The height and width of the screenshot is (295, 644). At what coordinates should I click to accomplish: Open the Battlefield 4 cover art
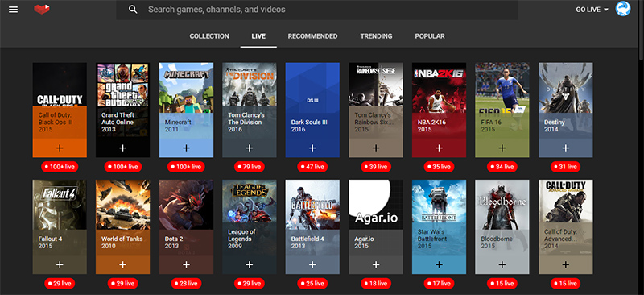coord(312,205)
